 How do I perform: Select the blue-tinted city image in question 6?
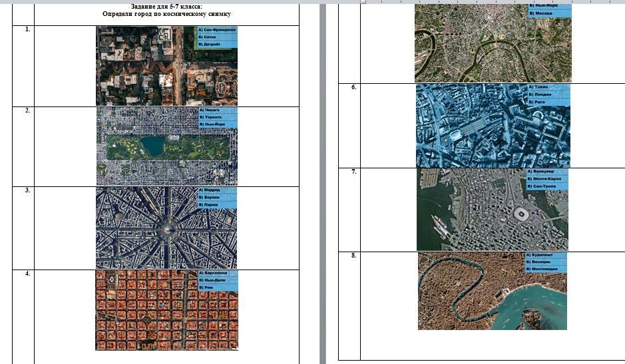click(493, 126)
